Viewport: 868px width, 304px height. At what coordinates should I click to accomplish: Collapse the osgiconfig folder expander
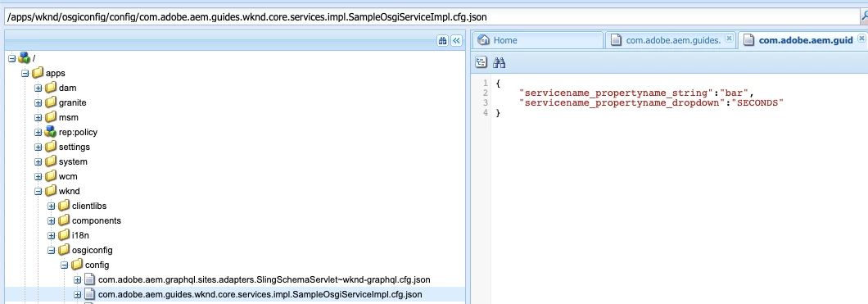point(51,250)
